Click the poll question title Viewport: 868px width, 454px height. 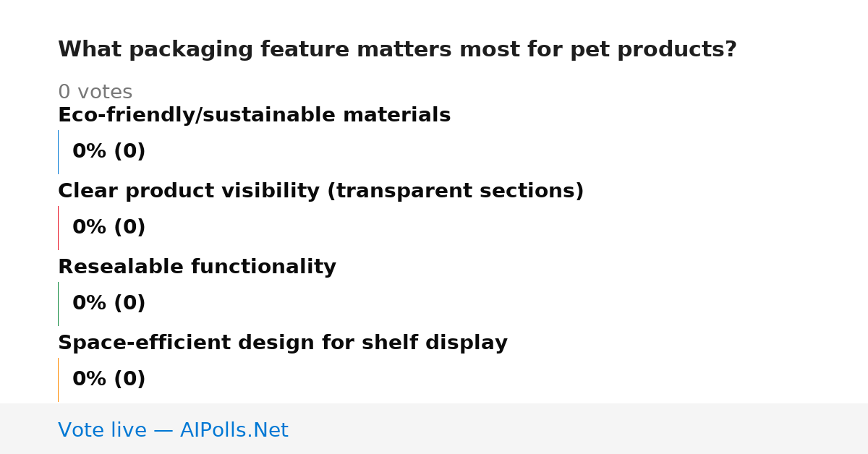pyautogui.click(x=397, y=50)
